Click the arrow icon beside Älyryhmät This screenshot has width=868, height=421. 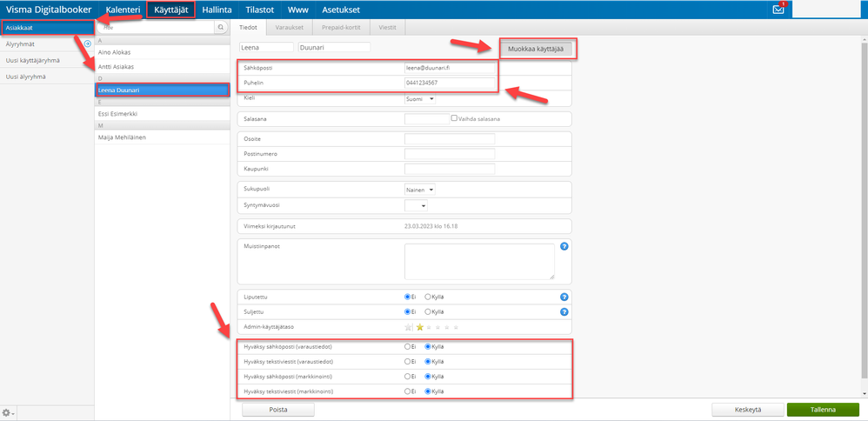88,43
